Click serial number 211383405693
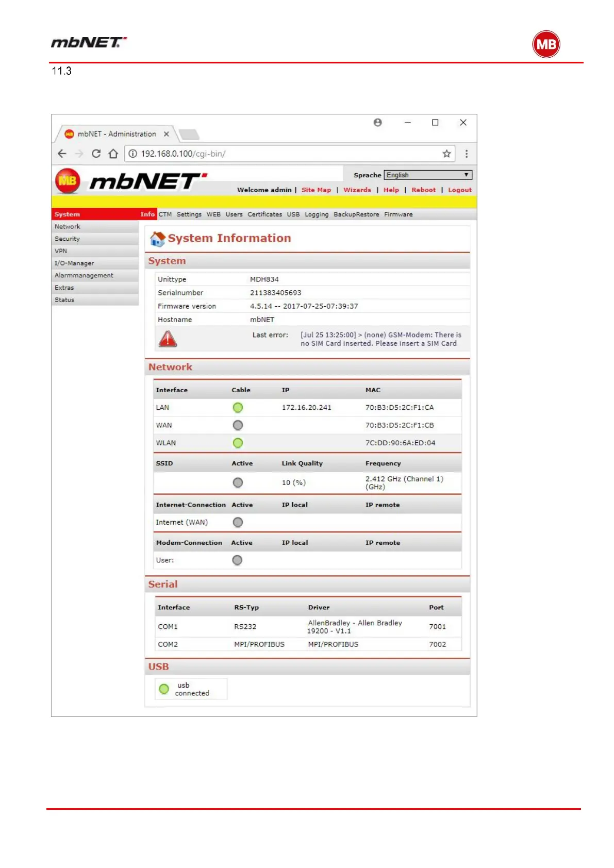Screen dimensions: 614x868 275,293
